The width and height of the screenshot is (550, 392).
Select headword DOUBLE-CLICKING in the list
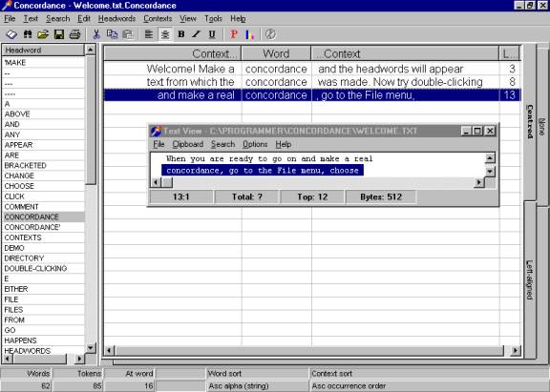44,268
